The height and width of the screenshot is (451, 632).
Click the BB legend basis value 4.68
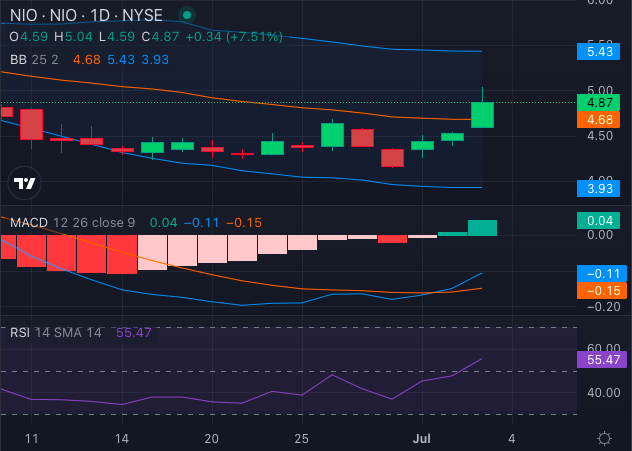[x=87, y=60]
